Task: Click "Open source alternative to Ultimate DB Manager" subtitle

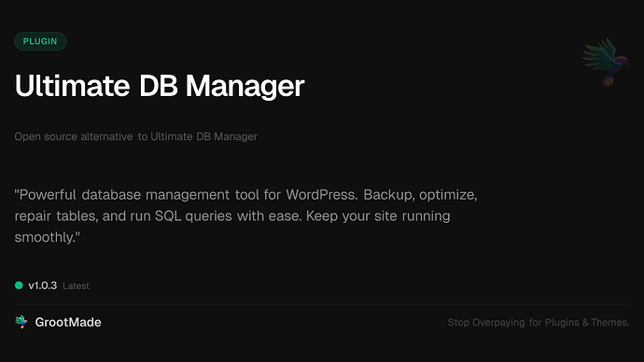Action: (136, 136)
